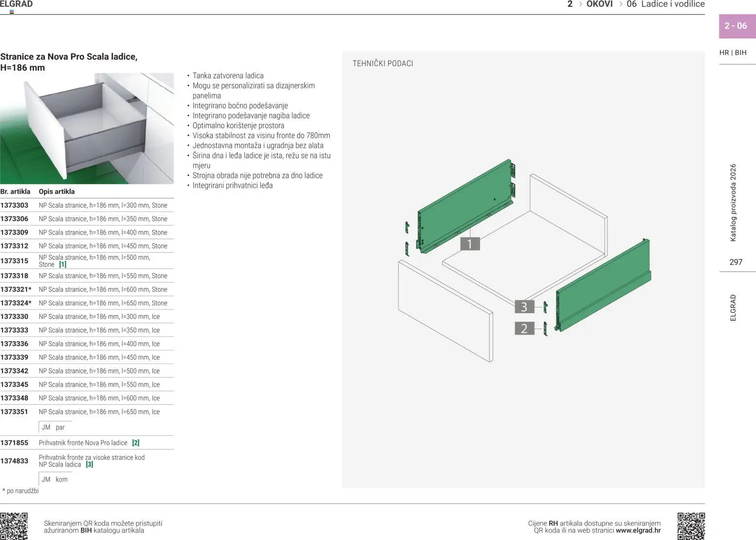Select the green drawer side panel illustration
The image size is (756, 540).
(463, 205)
